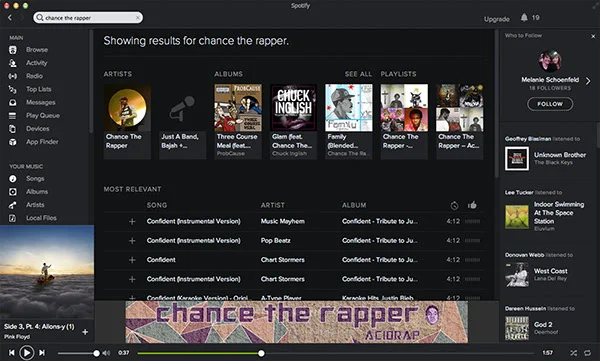The height and width of the screenshot is (361, 600).
Task: Open the Activity section
Action: 36,63
